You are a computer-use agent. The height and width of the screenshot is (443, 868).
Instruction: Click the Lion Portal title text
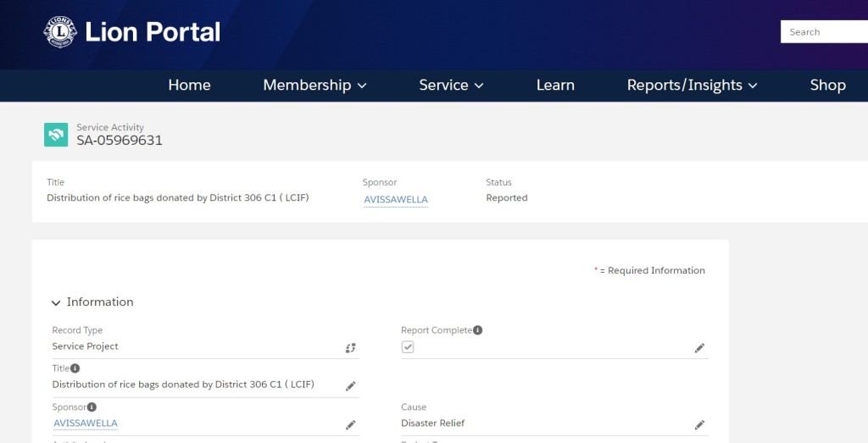coord(153,32)
